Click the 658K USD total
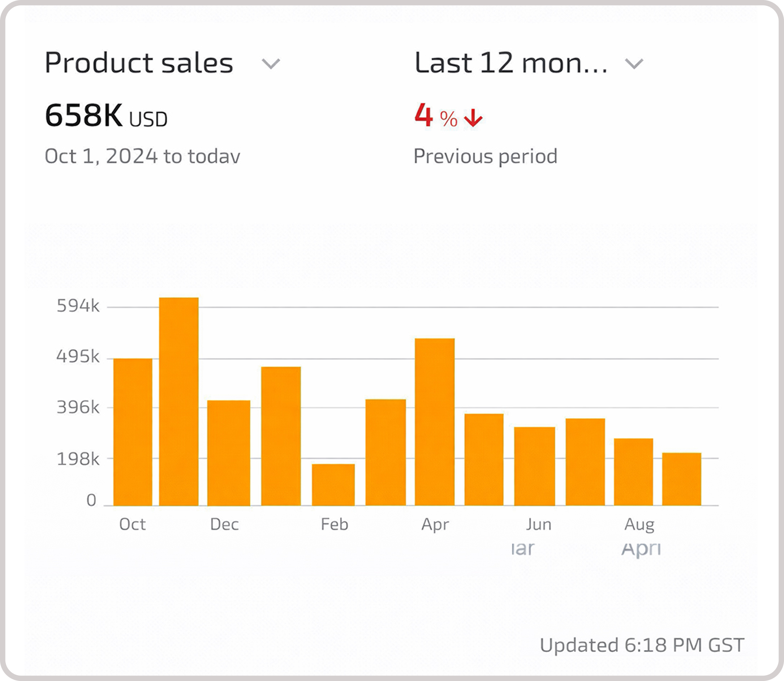Viewport: 784px width, 681px height. (x=106, y=116)
